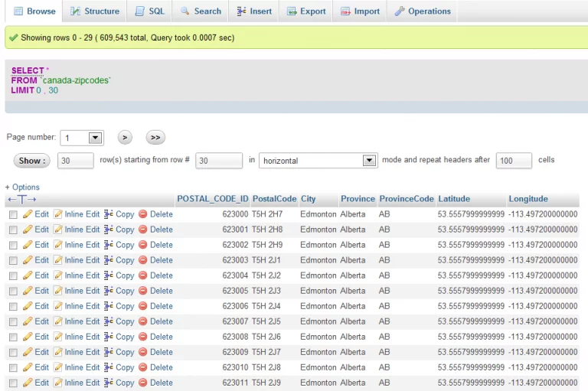
Task: Select the checkbox for row 623010
Action: click(13, 368)
